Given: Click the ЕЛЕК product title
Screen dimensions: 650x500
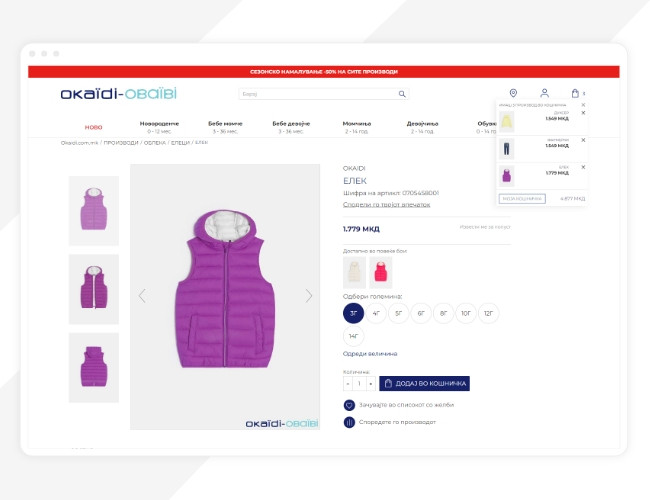Looking at the screenshot, I should click(355, 181).
